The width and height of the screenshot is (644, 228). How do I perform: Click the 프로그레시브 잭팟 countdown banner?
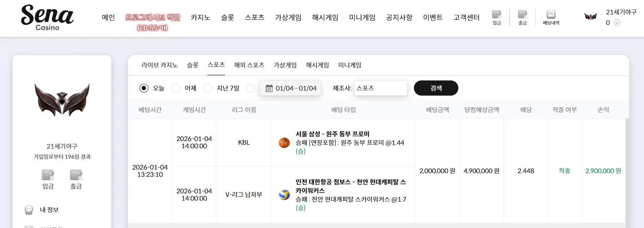coord(152,22)
